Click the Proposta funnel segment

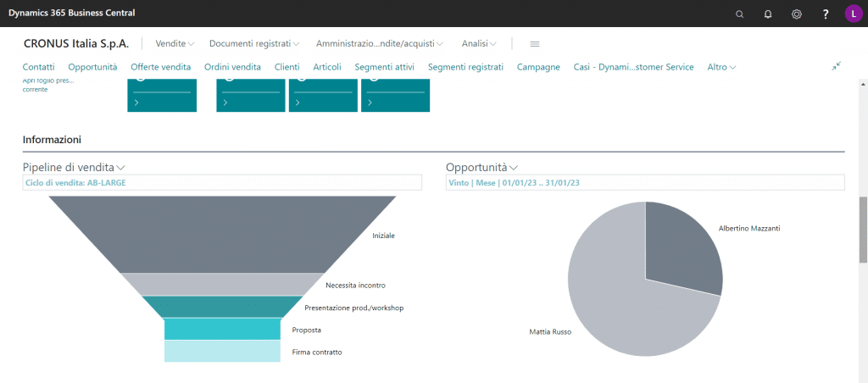point(222,329)
